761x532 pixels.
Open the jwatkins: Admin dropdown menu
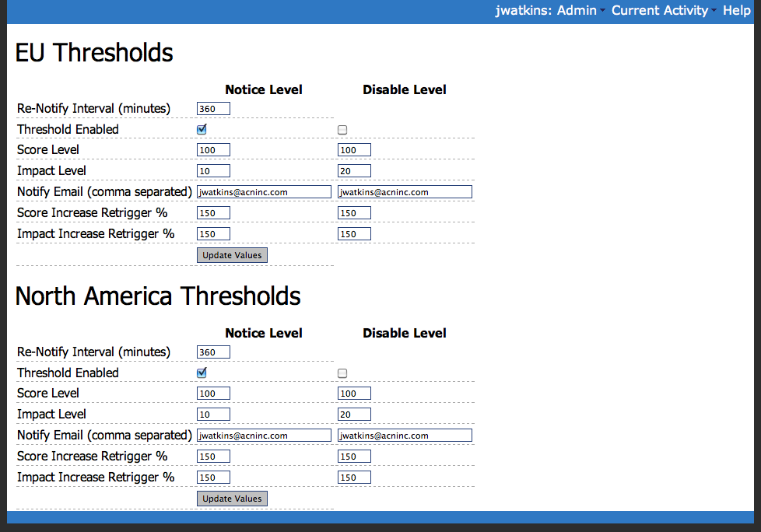click(549, 11)
